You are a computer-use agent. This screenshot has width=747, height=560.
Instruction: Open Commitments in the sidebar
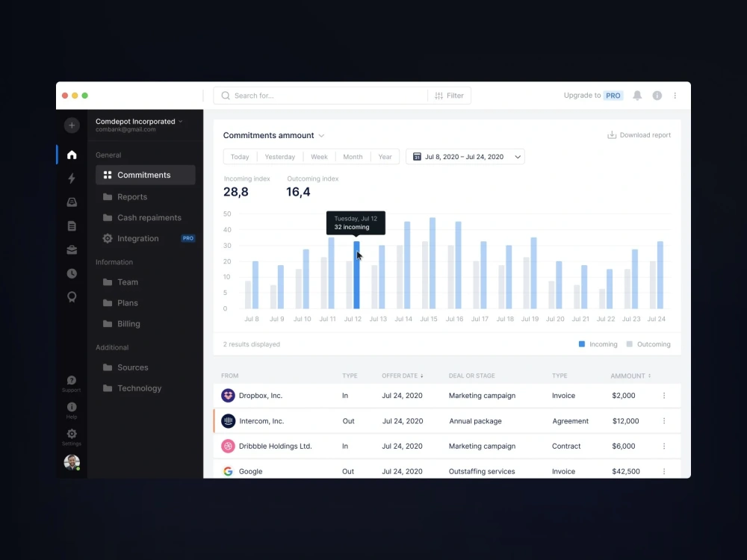point(146,175)
